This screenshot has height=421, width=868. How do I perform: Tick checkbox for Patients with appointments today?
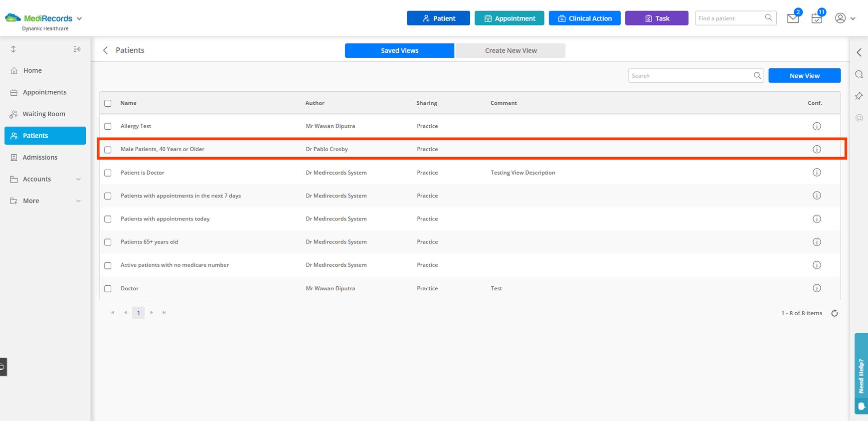pyautogui.click(x=108, y=219)
